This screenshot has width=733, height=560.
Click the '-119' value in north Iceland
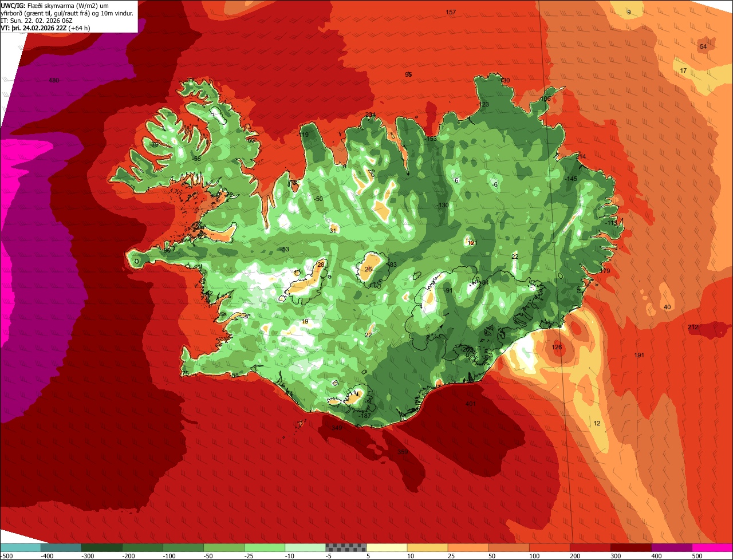tap(303, 135)
